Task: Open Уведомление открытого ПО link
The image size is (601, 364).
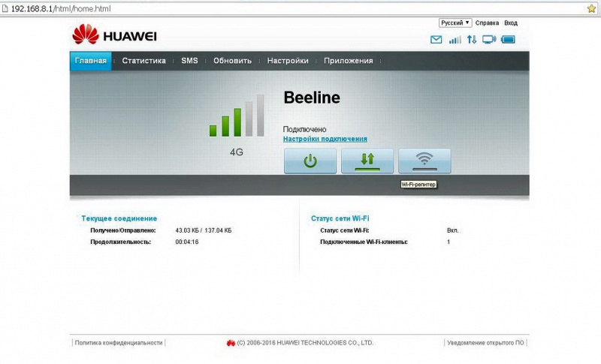Action: point(485,343)
